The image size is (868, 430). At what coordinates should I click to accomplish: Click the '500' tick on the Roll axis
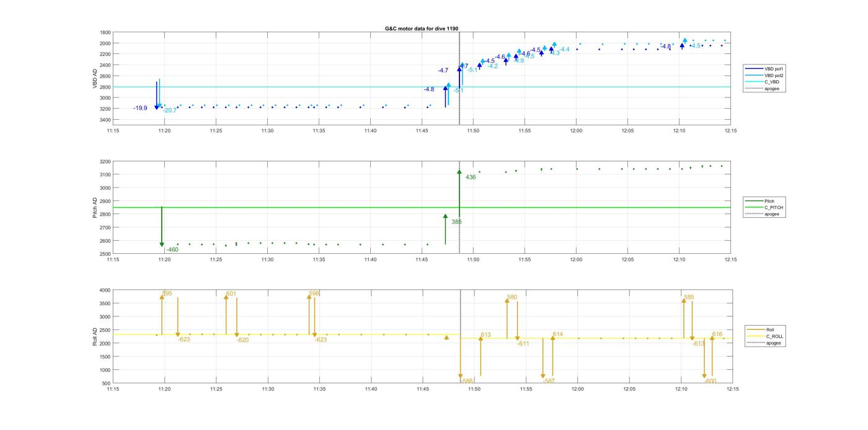click(106, 383)
